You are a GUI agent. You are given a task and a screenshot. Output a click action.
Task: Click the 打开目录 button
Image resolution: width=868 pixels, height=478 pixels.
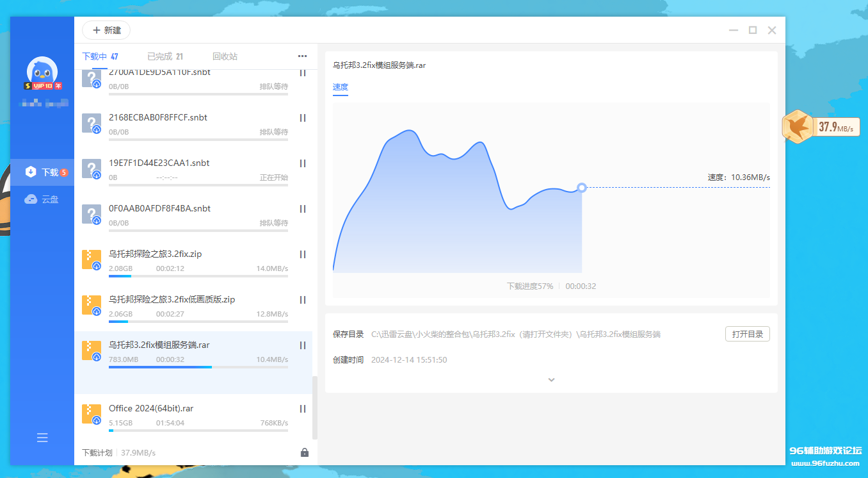click(748, 334)
